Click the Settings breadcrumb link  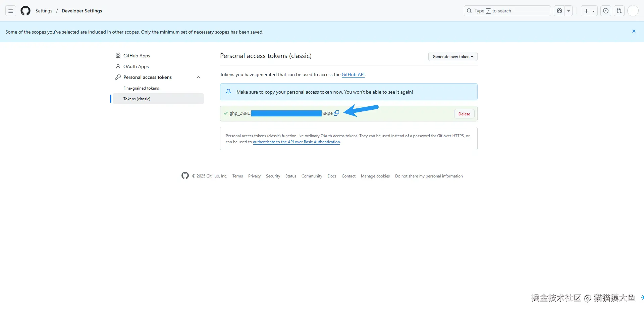click(x=44, y=11)
